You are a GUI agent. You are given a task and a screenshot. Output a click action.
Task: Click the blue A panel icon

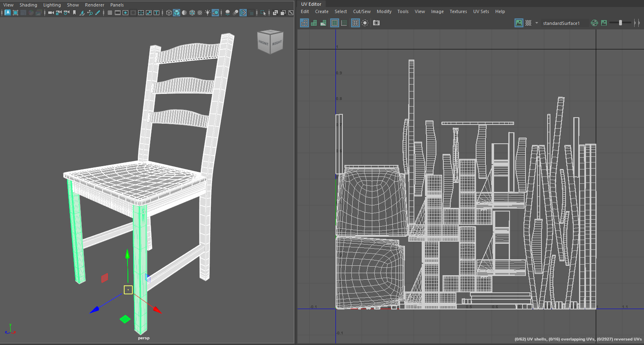coord(8,13)
